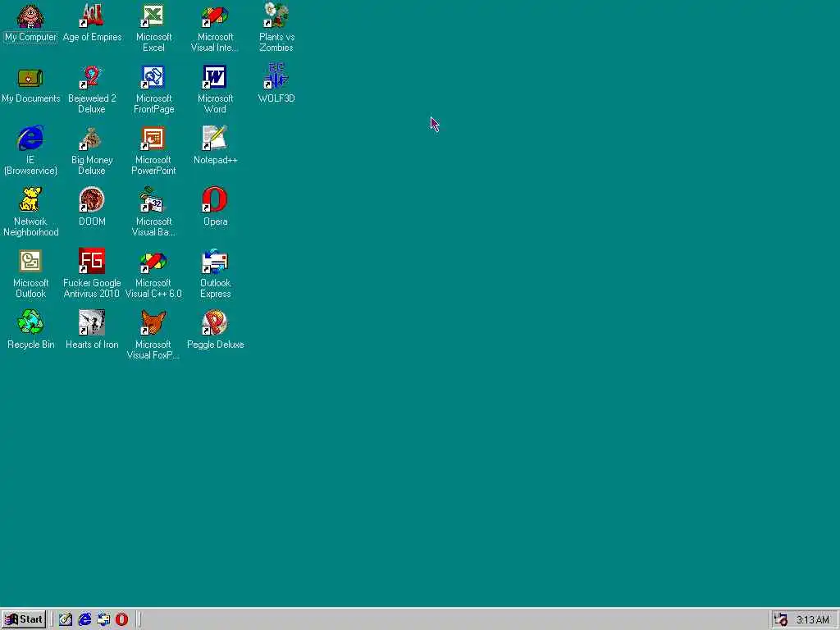Click the 3:13 AM taskbar clock

(x=813, y=620)
